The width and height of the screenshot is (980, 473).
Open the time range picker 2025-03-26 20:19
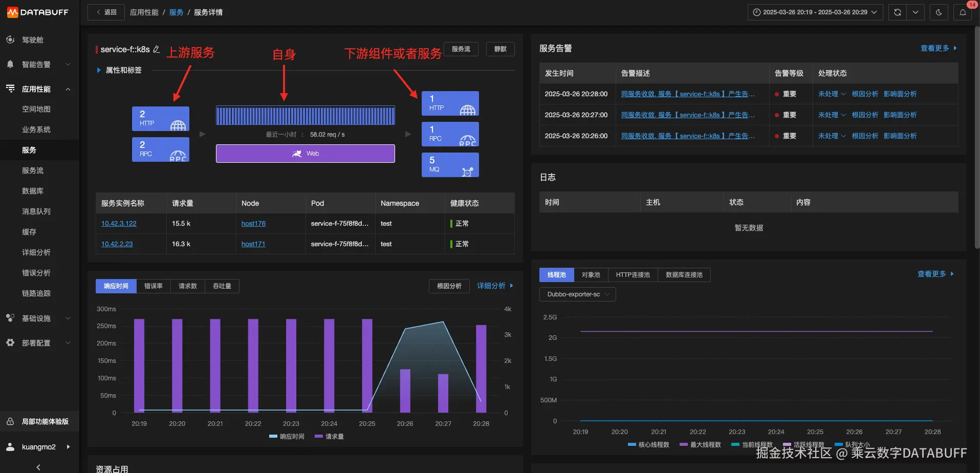click(815, 12)
